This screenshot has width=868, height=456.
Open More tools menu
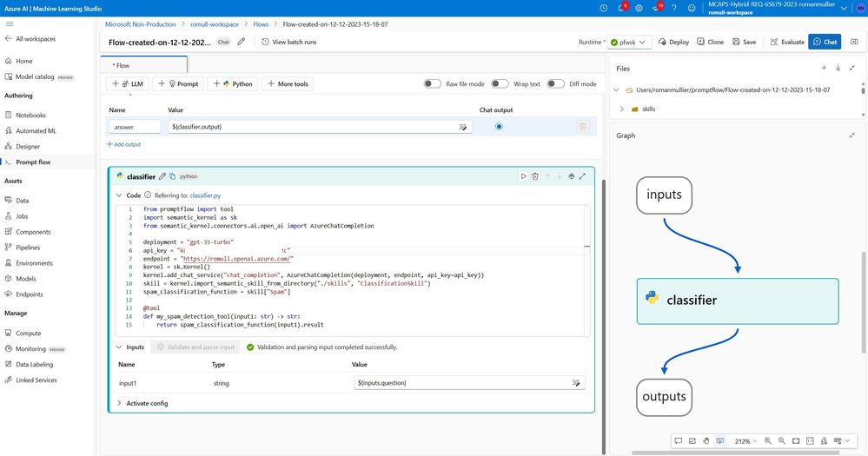pyautogui.click(x=288, y=84)
